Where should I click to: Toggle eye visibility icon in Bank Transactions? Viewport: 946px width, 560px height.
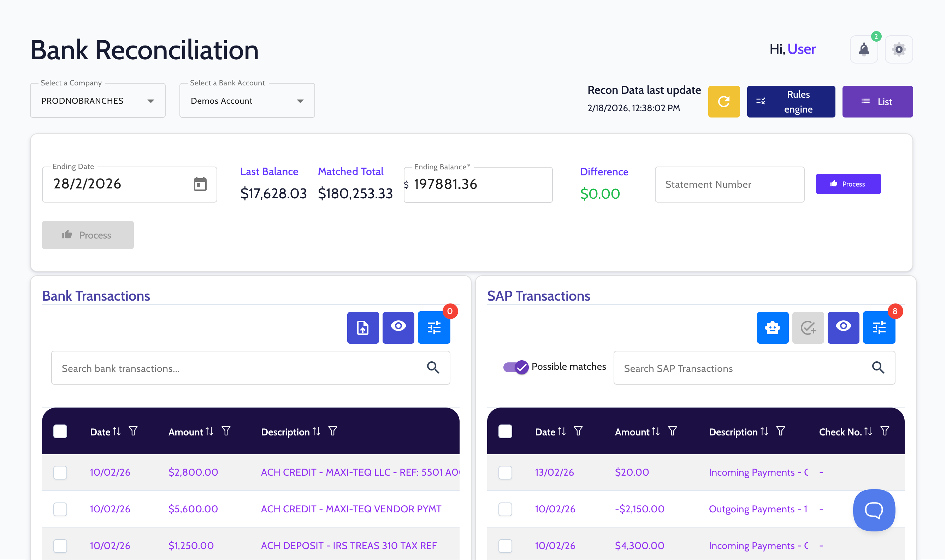(398, 328)
